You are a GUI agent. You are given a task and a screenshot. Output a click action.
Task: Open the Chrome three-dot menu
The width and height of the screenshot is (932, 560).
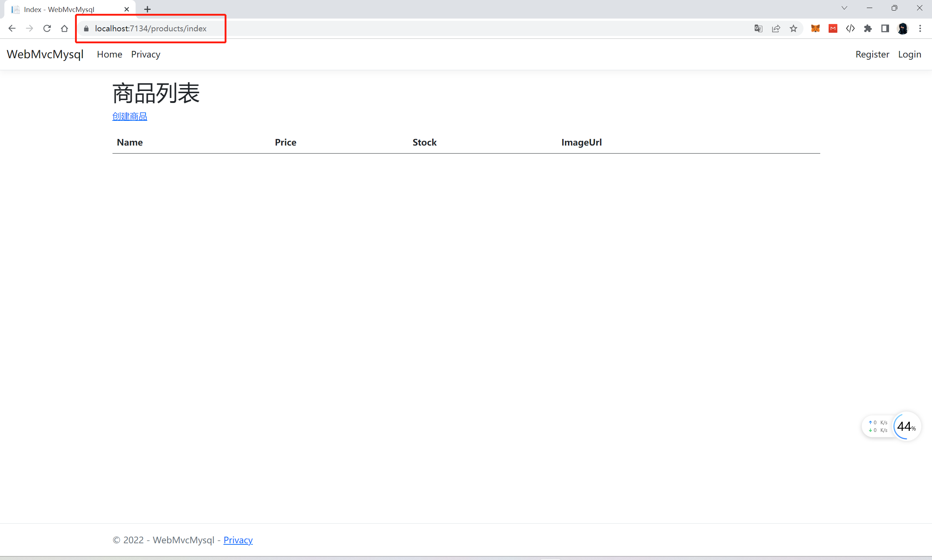(920, 28)
